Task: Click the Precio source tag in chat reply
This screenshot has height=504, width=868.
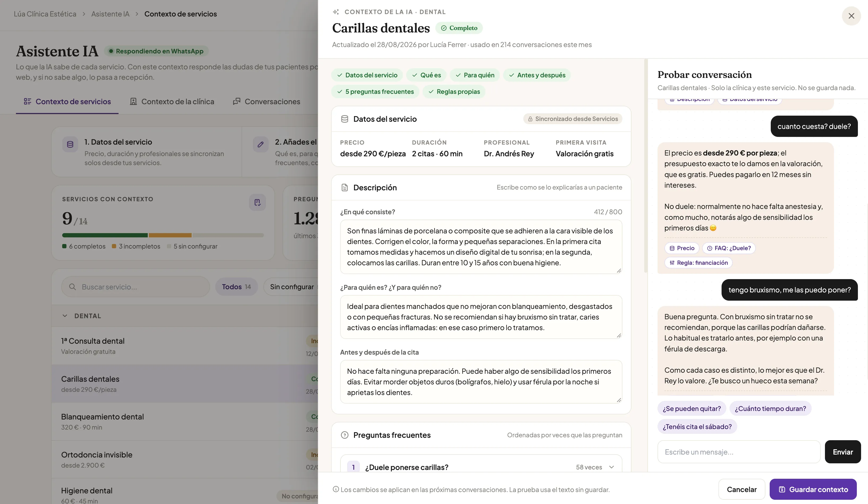Action: (x=682, y=248)
